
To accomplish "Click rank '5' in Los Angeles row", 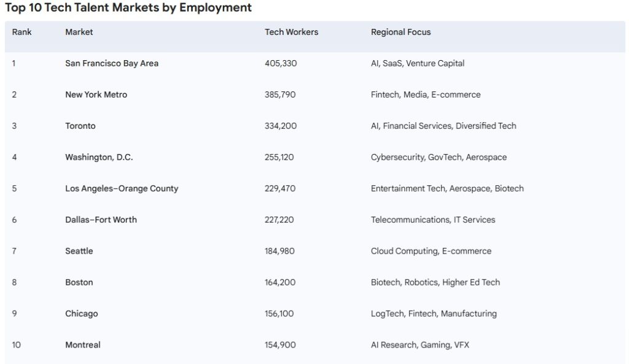I will click(x=14, y=188).
